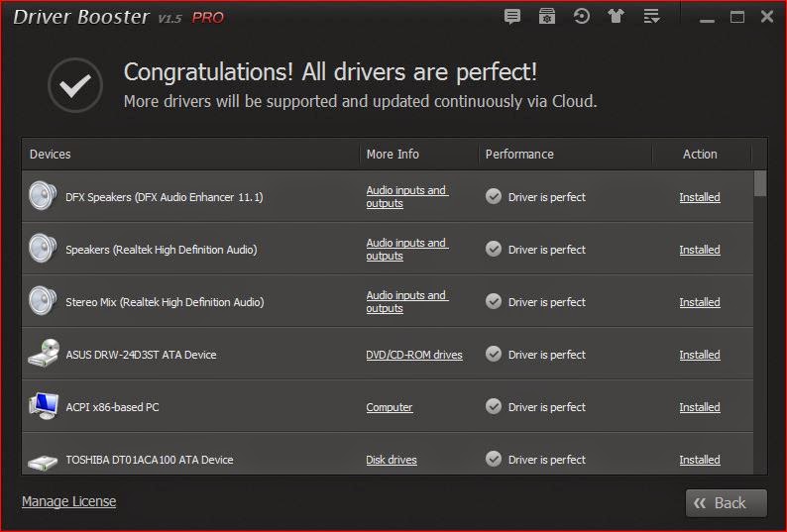Open DVD/CD-ROM drives info link

tap(413, 355)
